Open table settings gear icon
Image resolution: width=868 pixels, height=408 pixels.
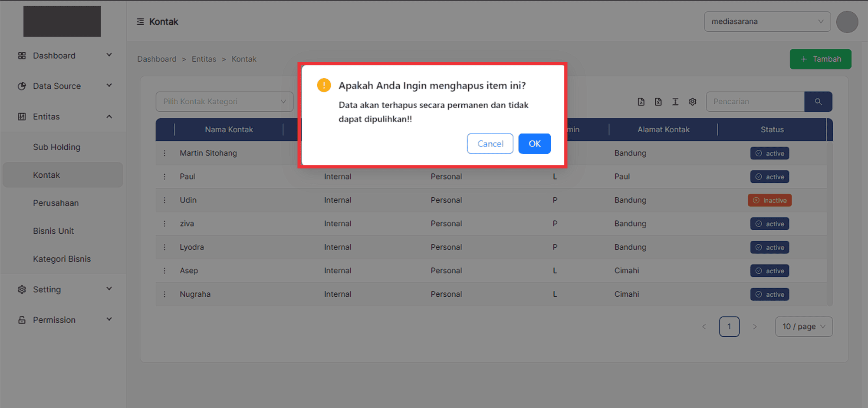click(x=693, y=102)
